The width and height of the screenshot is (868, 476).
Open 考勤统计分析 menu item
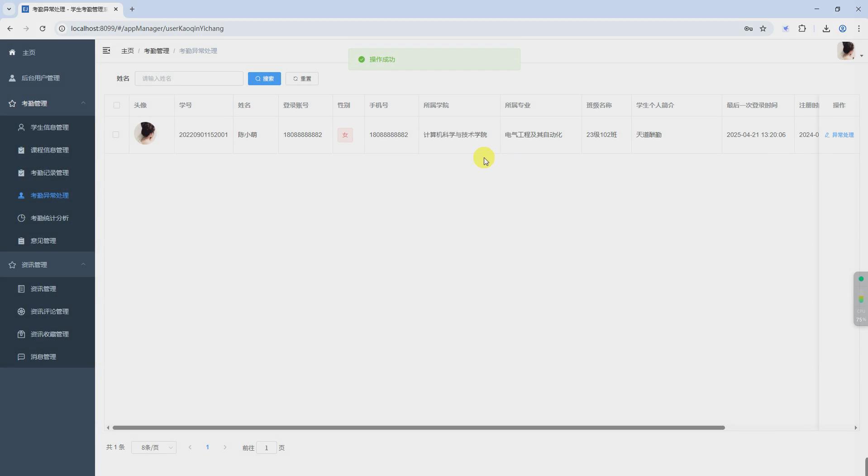[48, 218]
